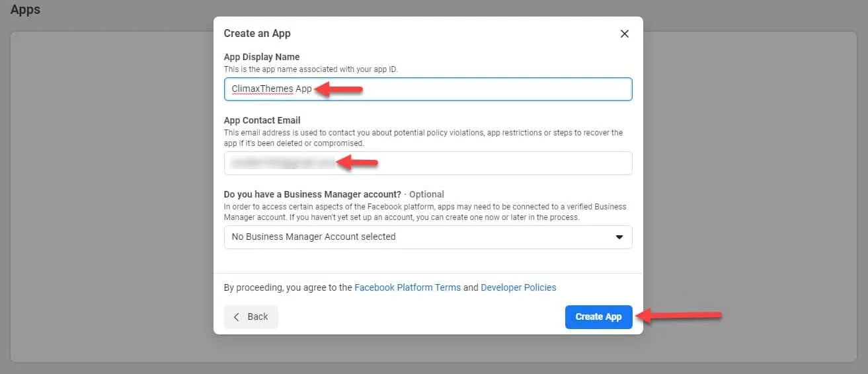Click the App Display Name input field
The height and width of the screenshot is (374, 868).
[x=428, y=89]
